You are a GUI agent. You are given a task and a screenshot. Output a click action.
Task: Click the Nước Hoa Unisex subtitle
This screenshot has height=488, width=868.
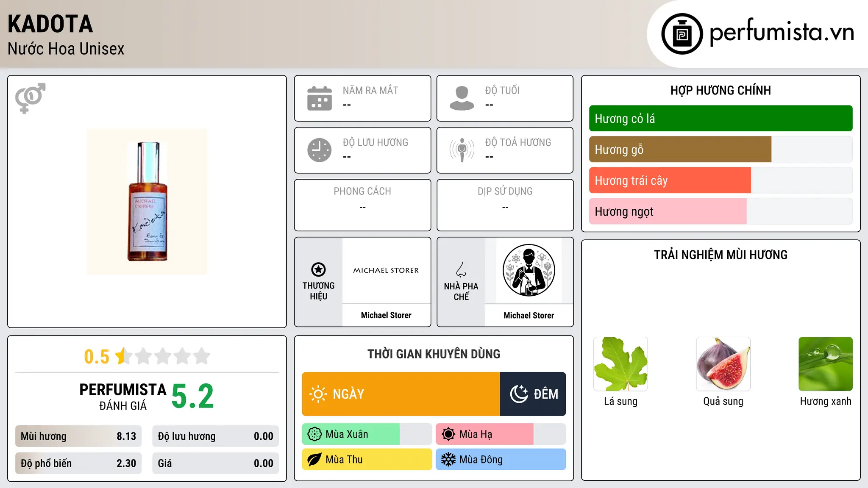66,49
